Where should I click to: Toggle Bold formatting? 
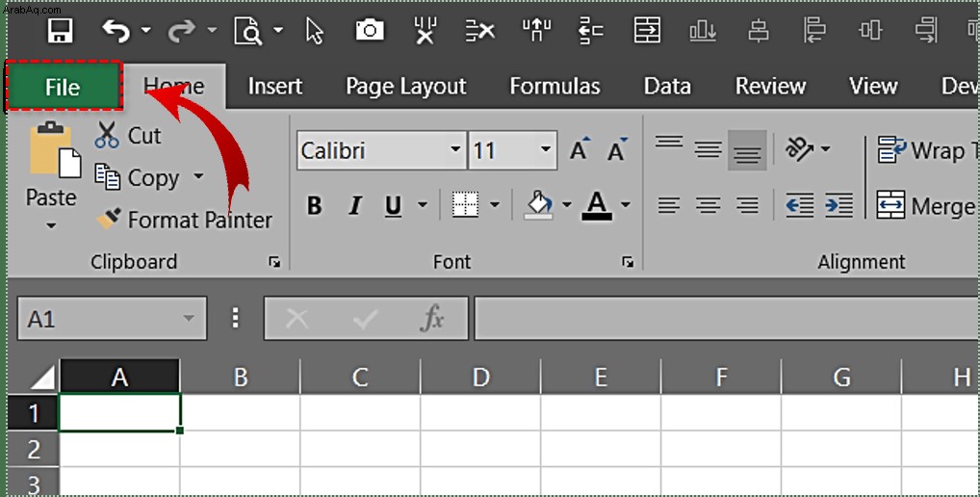tap(315, 205)
